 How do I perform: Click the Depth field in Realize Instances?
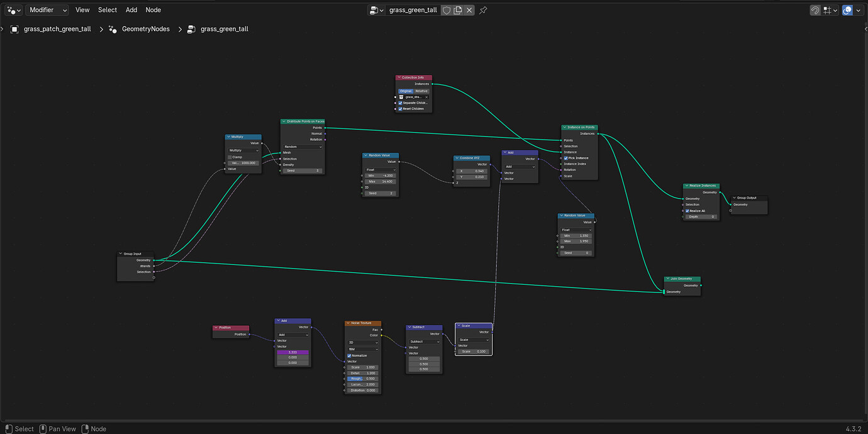coord(701,217)
